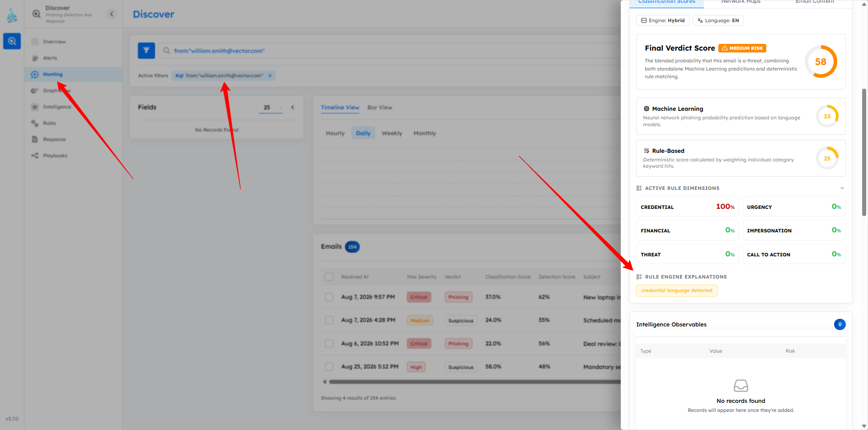Open the Discover magnifier icon in left rail

click(x=12, y=41)
